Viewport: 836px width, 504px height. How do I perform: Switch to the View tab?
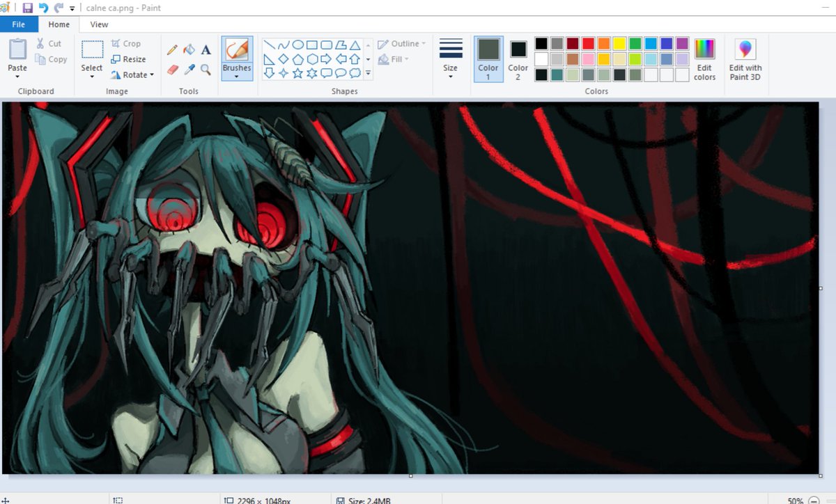99,24
